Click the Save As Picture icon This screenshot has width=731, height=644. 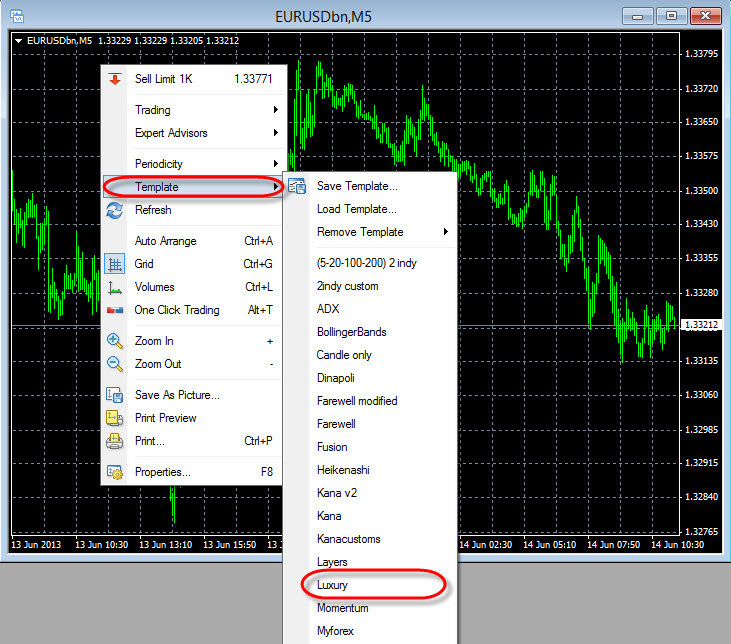pos(115,395)
